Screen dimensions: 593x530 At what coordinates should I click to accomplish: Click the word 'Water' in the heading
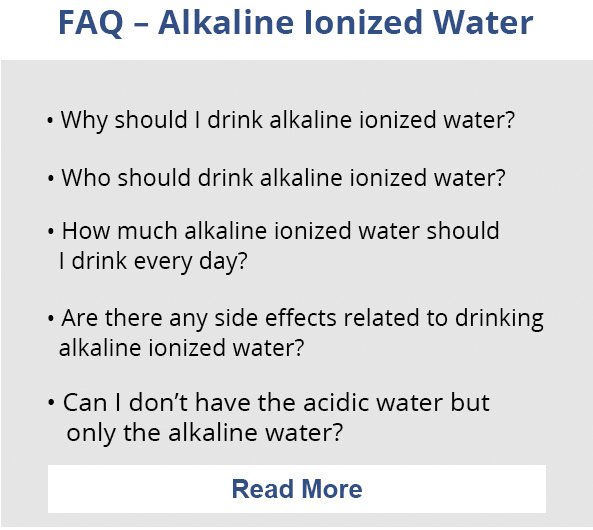(483, 23)
